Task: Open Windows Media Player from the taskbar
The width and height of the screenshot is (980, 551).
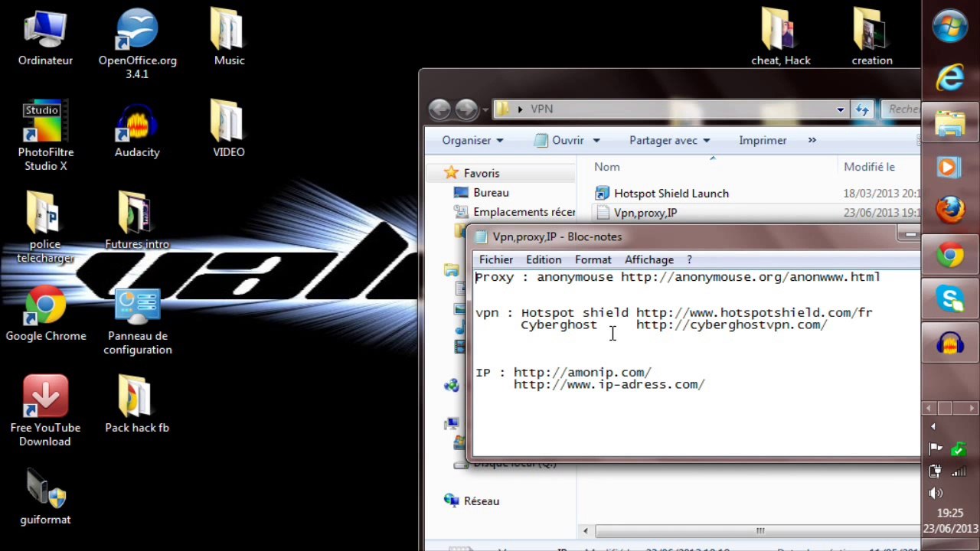Action: (950, 167)
